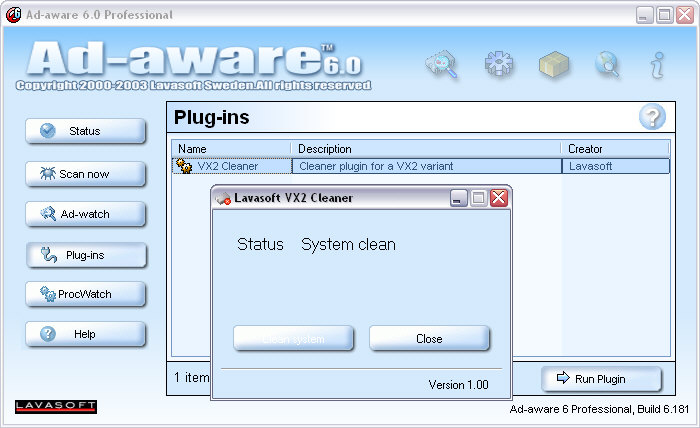Sort plugins by Name column header
Image resolution: width=700 pixels, height=428 pixels.
click(231, 149)
